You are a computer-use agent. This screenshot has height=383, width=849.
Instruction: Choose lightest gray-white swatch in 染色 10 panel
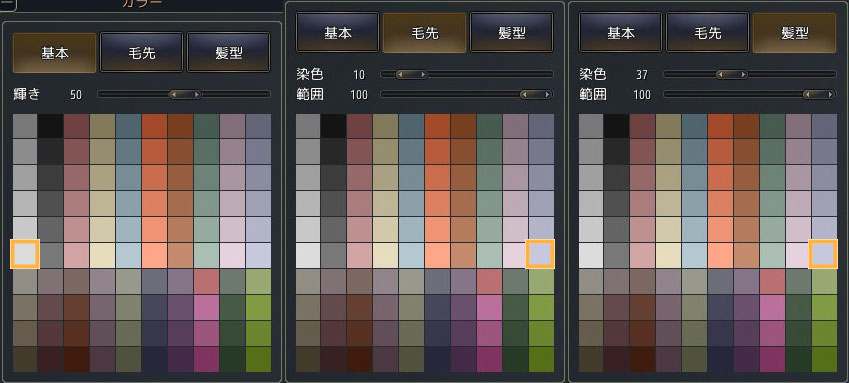pos(308,255)
